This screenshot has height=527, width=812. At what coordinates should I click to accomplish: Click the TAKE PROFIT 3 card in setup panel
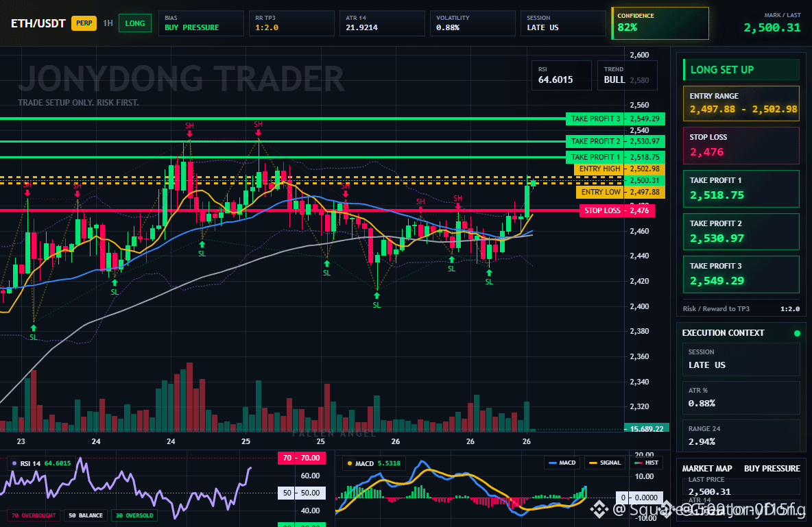pyautogui.click(x=741, y=274)
